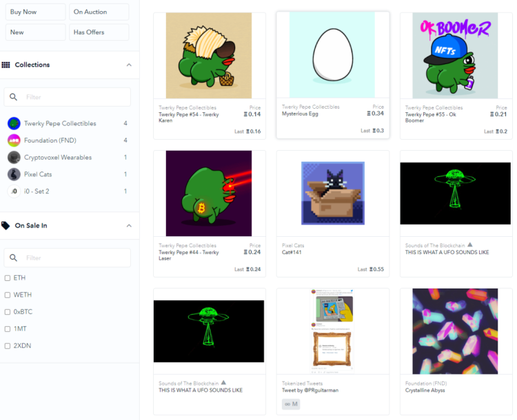Open the Crystalline Abyss artwork image
The width and height of the screenshot is (517, 420).
pos(455,331)
